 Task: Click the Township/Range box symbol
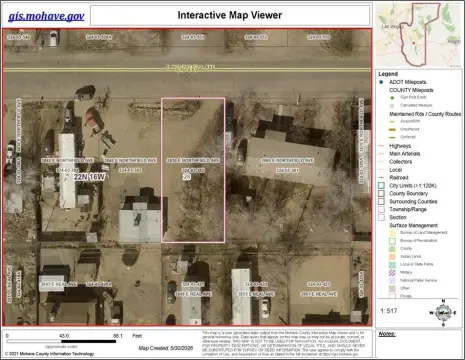382,210
